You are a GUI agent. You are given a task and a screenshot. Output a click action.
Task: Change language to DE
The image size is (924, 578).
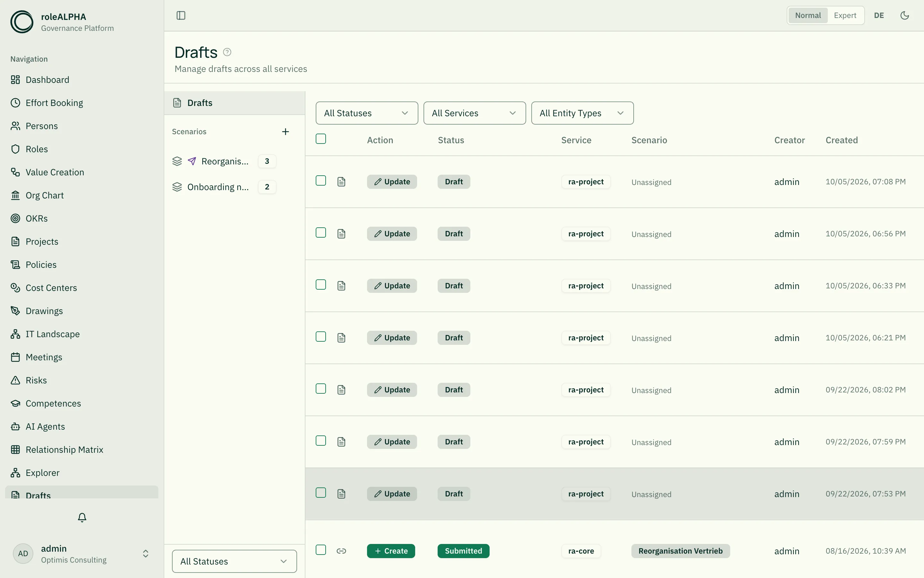[x=879, y=15]
